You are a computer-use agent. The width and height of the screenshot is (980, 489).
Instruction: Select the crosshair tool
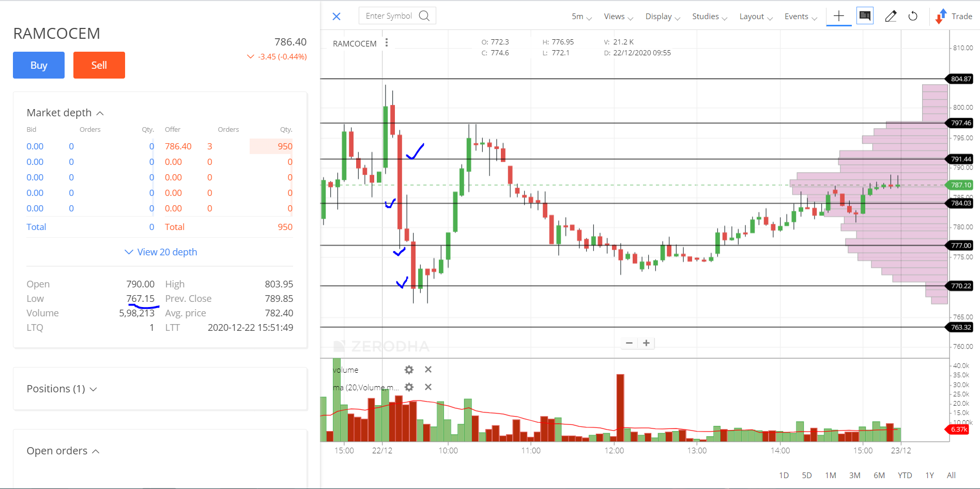coord(839,16)
